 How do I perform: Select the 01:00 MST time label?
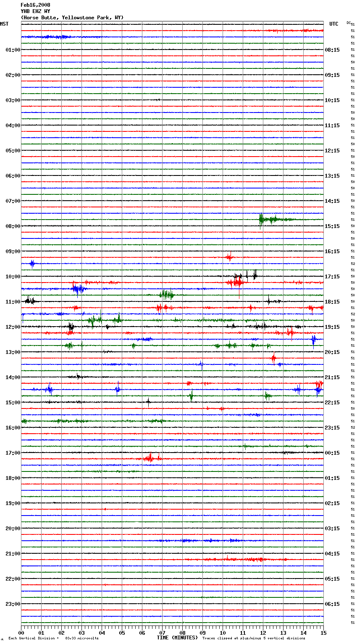coord(13,50)
